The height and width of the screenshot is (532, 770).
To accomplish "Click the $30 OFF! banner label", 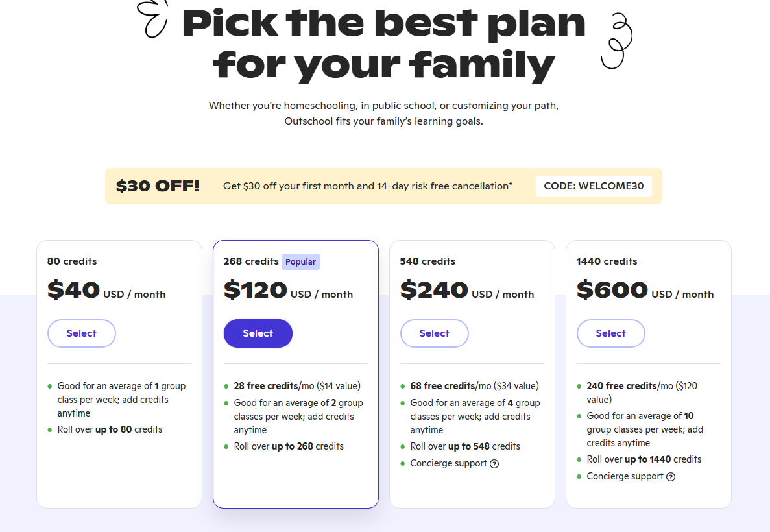I will tap(158, 186).
